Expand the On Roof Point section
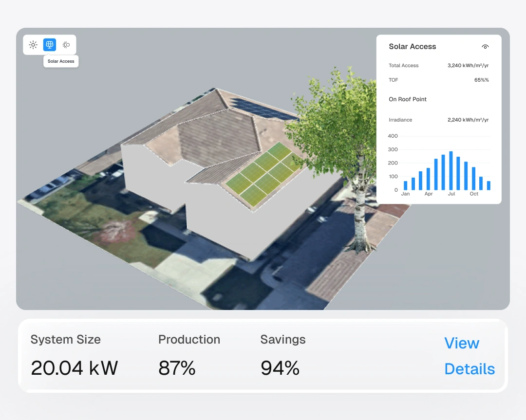Viewport: 526px width, 420px height. pyautogui.click(x=408, y=99)
